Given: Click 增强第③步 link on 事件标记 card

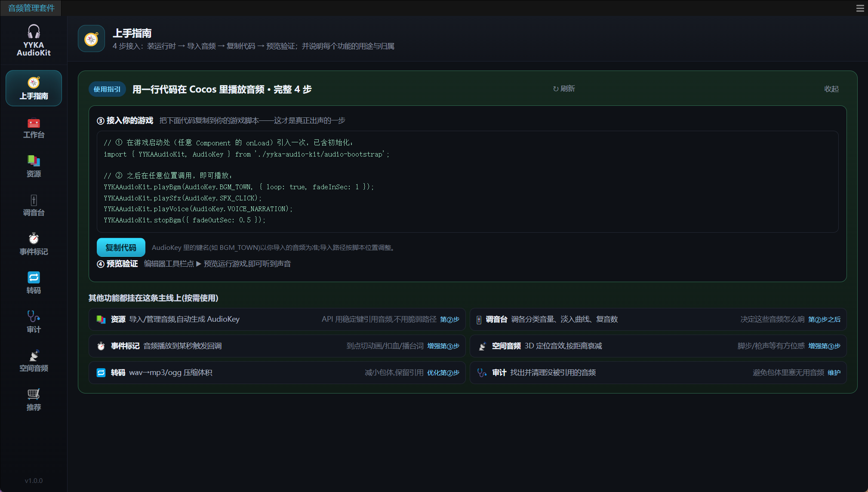Looking at the screenshot, I should tap(443, 346).
